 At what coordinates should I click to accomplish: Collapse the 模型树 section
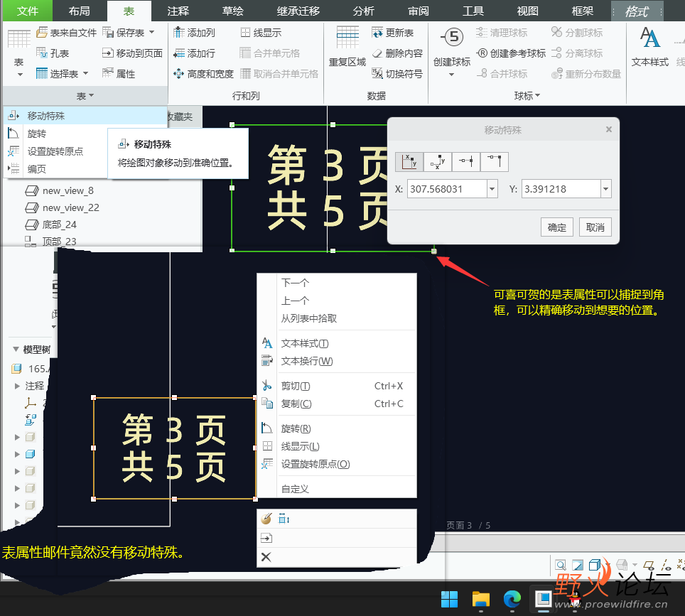16,349
